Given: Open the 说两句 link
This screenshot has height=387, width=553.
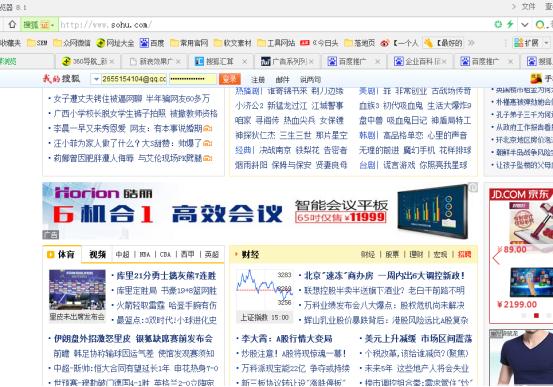Looking at the screenshot, I should 310,80.
